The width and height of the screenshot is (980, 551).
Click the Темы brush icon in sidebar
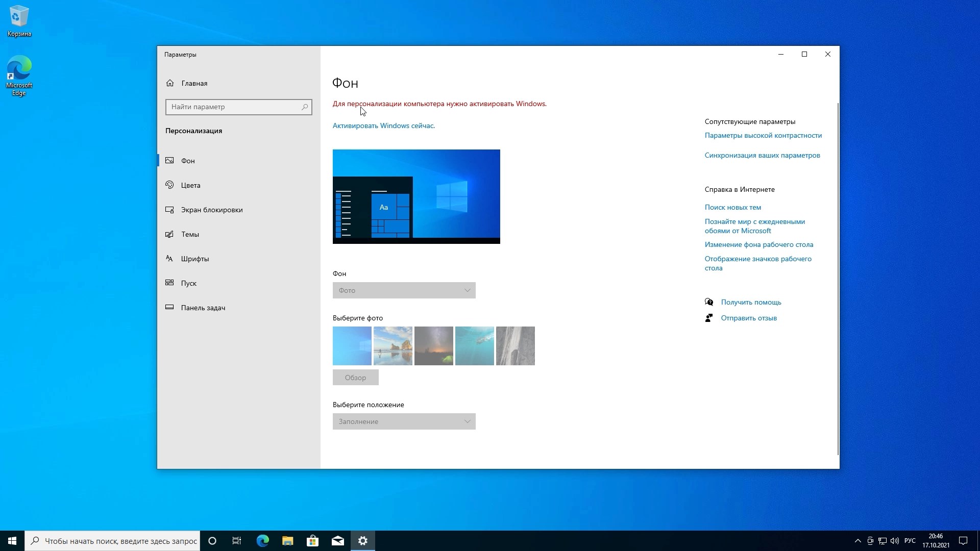169,234
